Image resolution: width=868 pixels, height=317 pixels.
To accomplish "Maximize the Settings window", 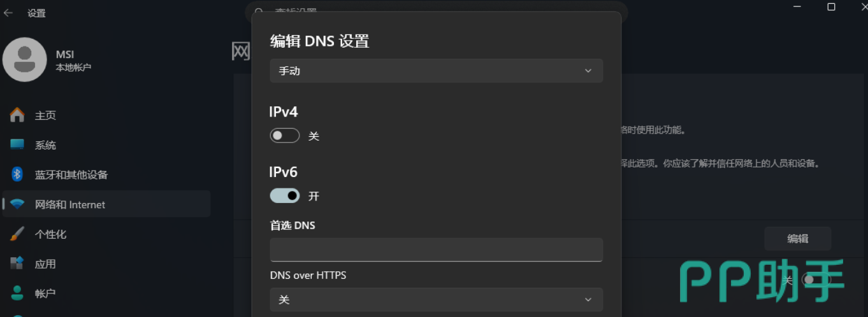I will (x=831, y=6).
